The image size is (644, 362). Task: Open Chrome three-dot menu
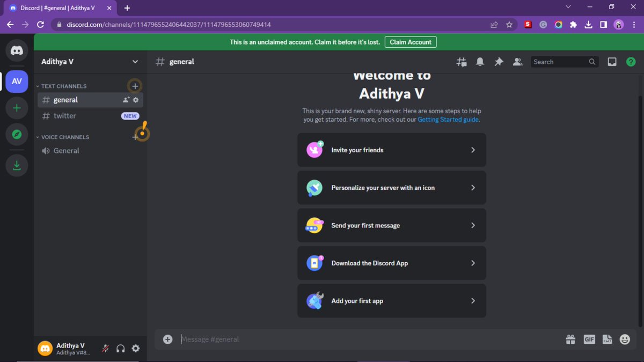click(x=634, y=25)
